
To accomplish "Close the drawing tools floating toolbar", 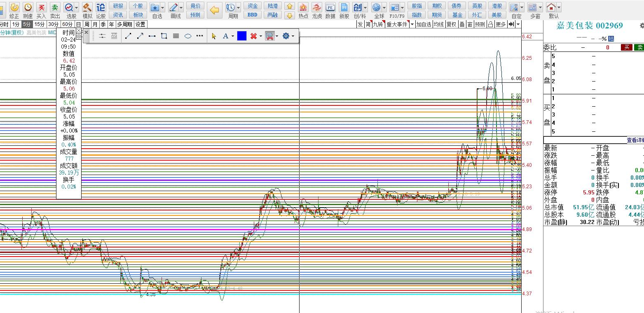I will tap(86, 32).
